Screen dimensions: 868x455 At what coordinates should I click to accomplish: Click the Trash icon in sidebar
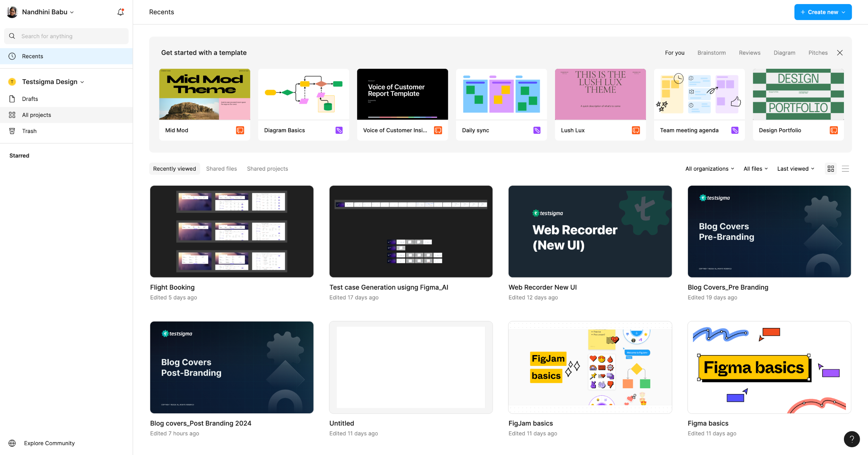point(12,131)
